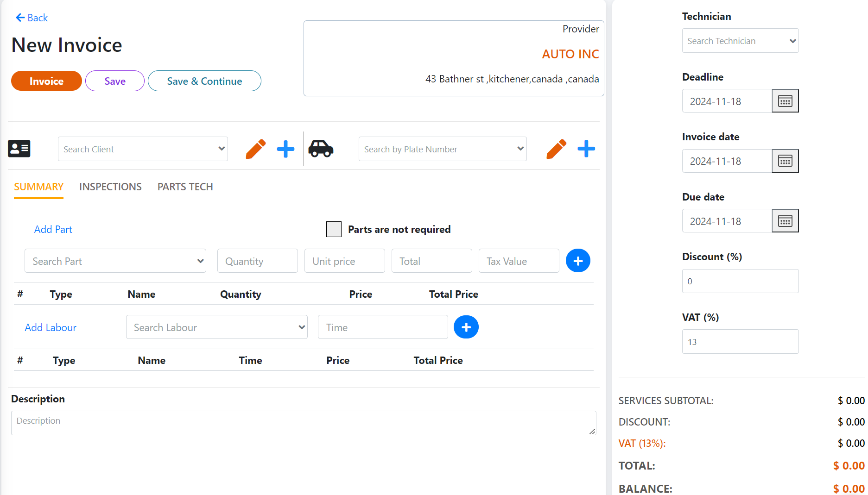The width and height of the screenshot is (868, 495).
Task: Switch to the PARTS TECH tab
Action: point(185,187)
